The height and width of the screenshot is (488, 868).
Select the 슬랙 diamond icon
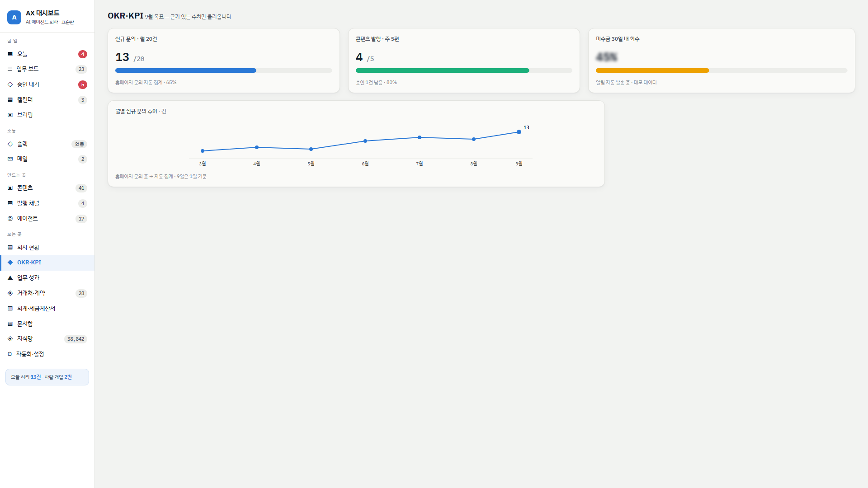tap(10, 144)
